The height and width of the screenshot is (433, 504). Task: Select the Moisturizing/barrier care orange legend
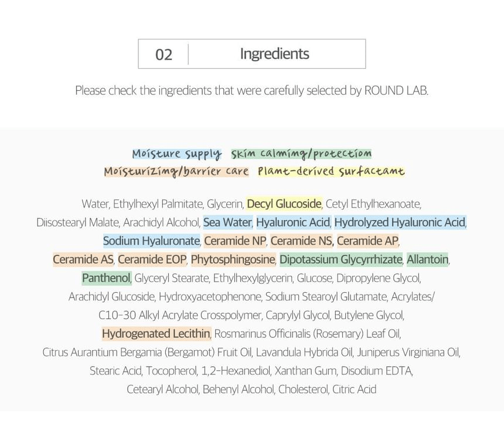(176, 171)
